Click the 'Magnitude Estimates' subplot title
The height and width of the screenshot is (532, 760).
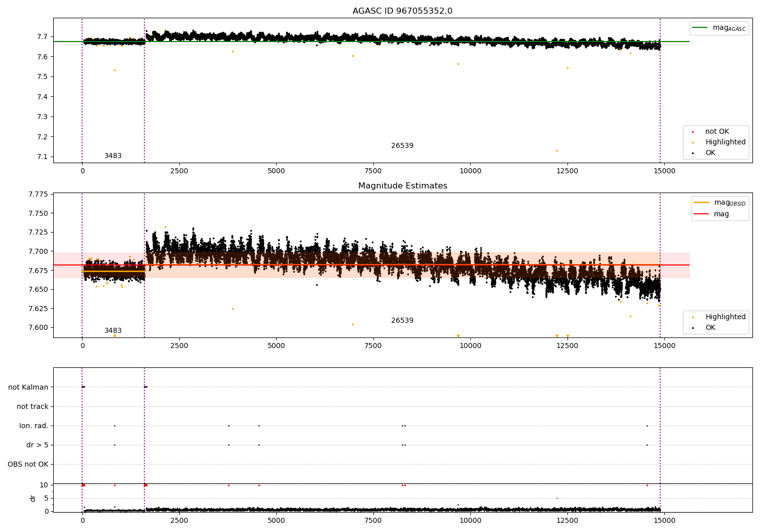(402, 186)
